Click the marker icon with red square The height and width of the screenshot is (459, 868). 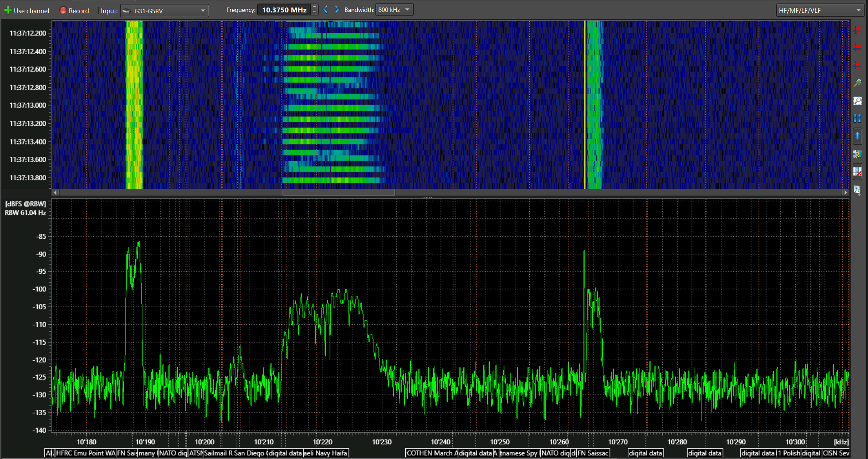pyautogui.click(x=857, y=65)
